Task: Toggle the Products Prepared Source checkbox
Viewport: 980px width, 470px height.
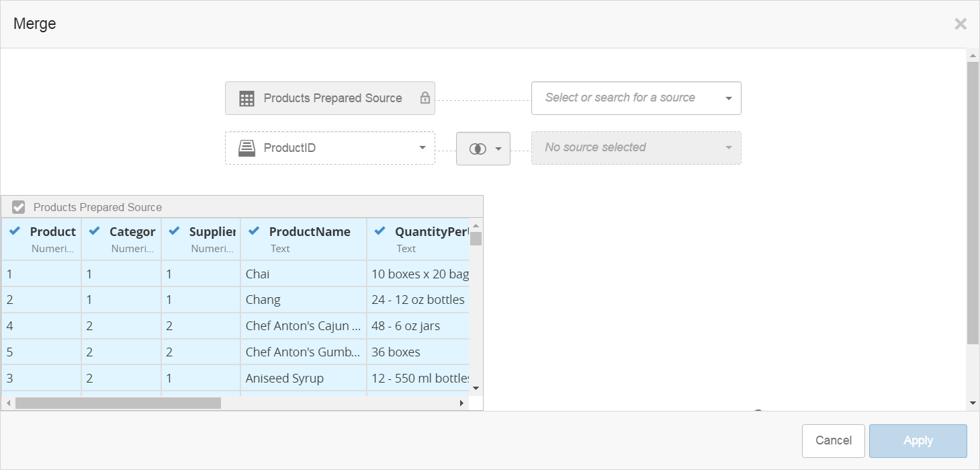Action: [x=19, y=207]
